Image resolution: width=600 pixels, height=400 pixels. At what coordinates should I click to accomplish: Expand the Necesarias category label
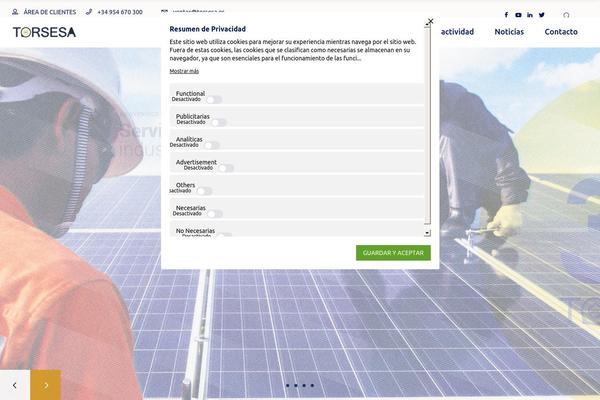point(191,208)
